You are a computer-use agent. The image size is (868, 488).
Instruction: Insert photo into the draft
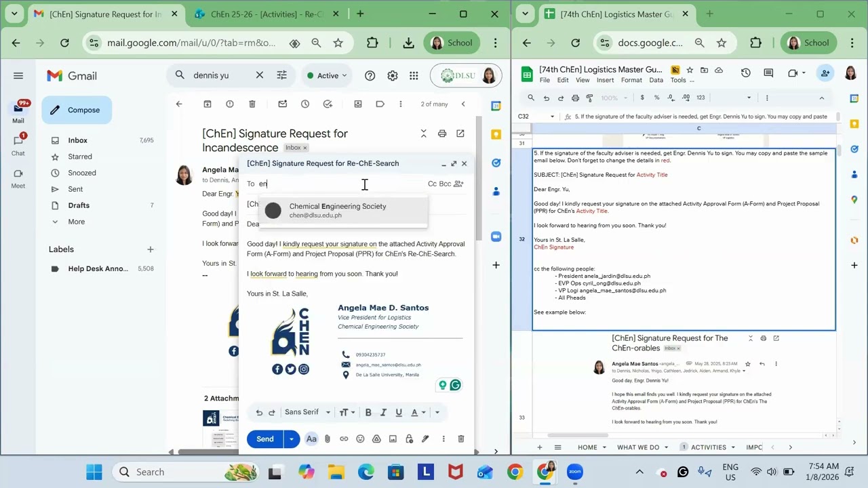(x=393, y=439)
